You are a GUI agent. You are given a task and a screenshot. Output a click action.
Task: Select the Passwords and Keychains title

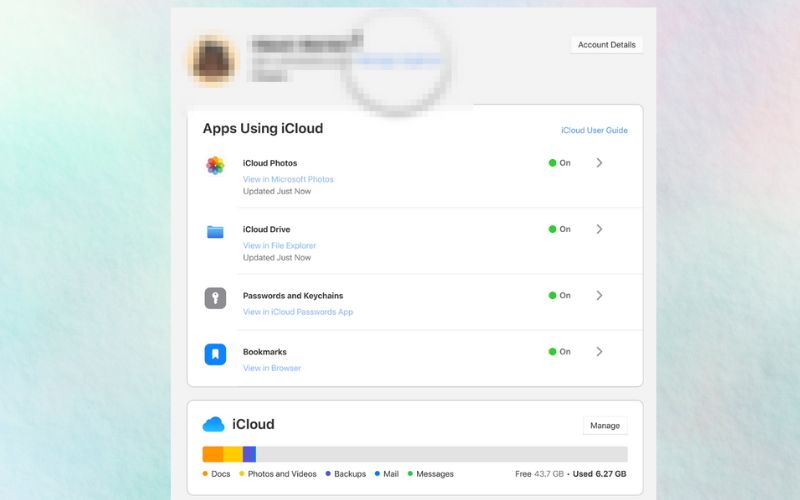(x=293, y=296)
